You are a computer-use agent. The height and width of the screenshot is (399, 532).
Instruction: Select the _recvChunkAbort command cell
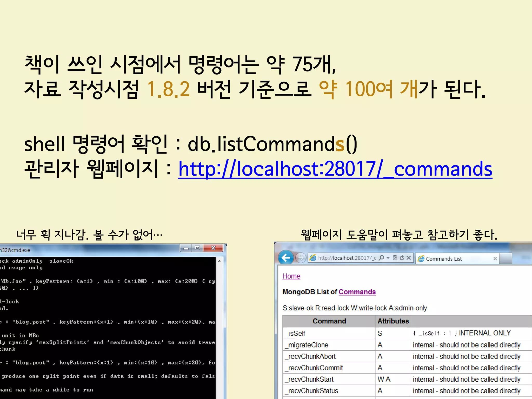click(x=329, y=356)
